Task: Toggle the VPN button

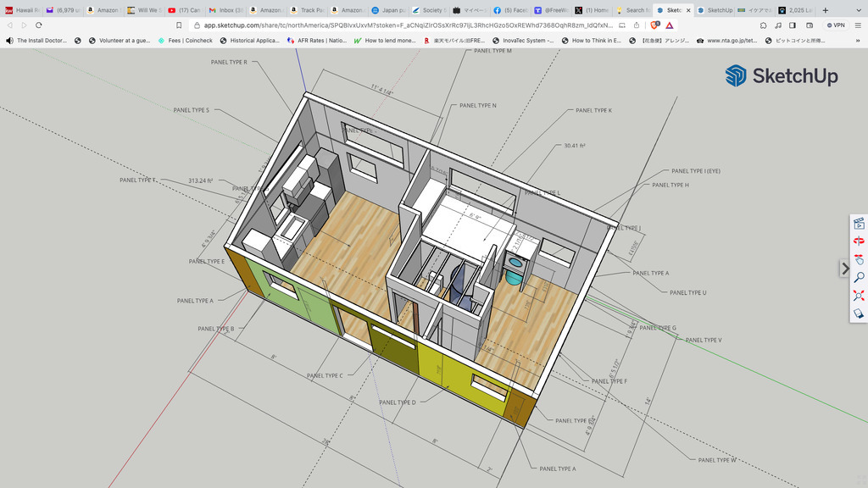Action: pos(835,25)
